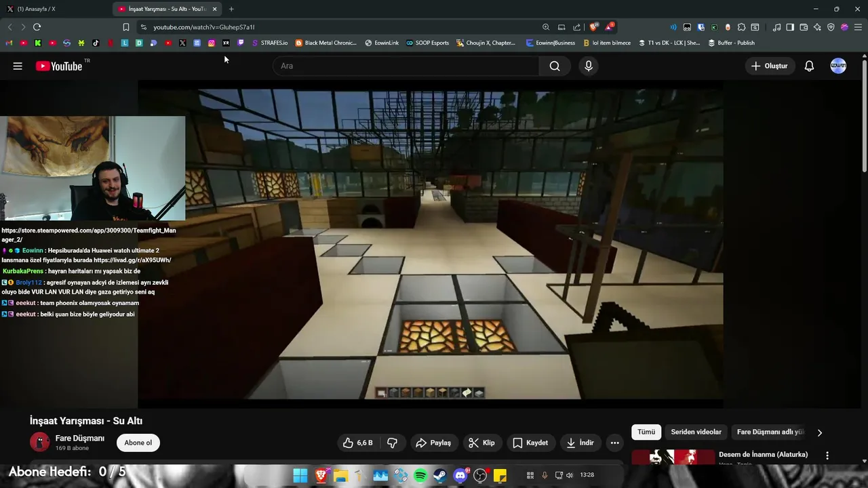The height and width of the screenshot is (488, 868).
Task: Click the search magnifier button
Action: coord(555,66)
